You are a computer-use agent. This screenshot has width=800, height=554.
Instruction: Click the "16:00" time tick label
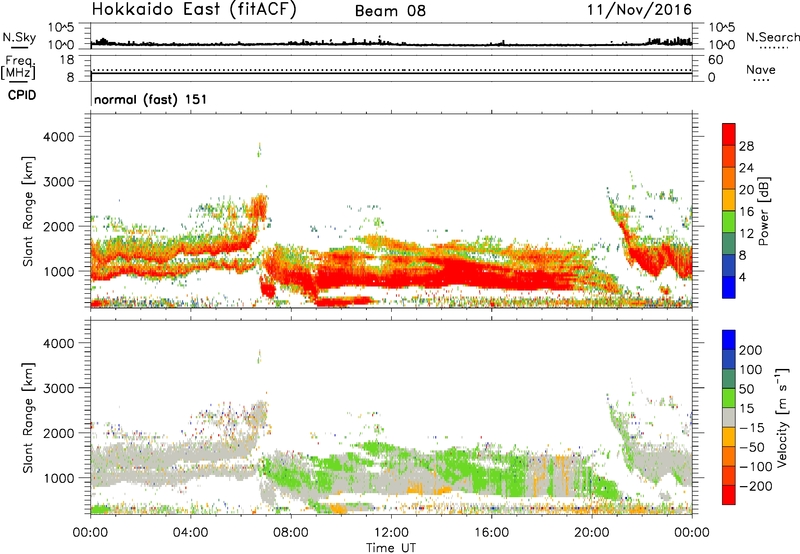[491, 533]
